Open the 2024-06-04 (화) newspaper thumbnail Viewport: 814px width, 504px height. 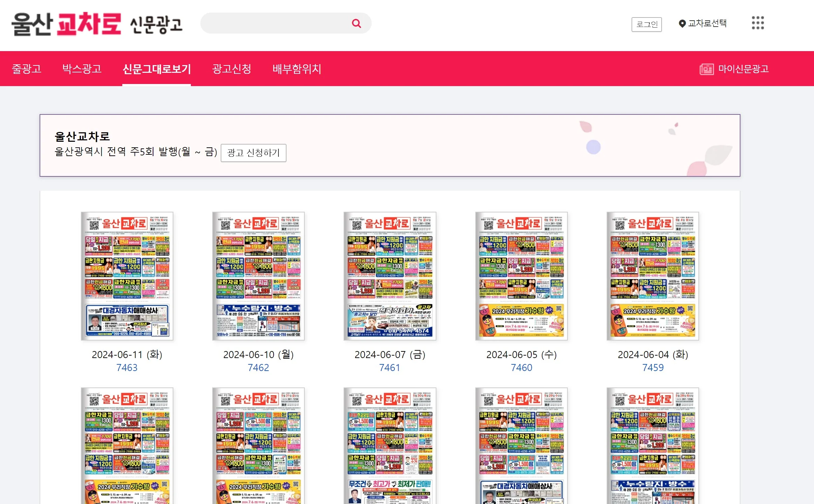(x=653, y=276)
